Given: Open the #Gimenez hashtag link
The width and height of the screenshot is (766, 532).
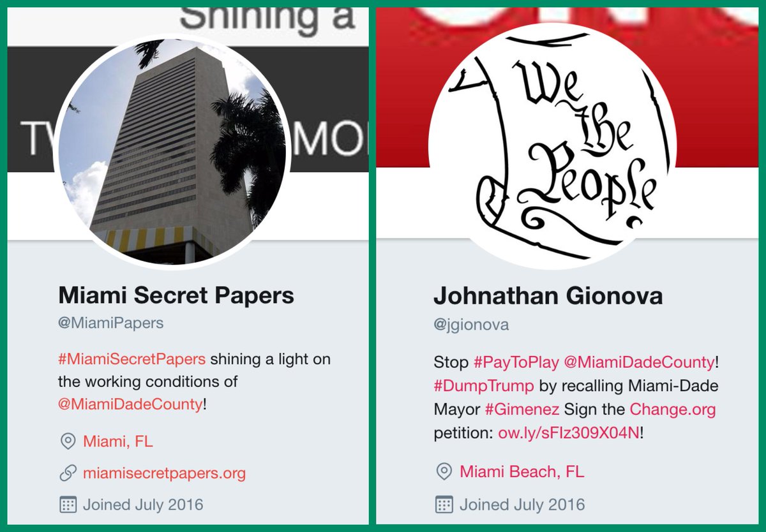Looking at the screenshot, I should point(522,409).
